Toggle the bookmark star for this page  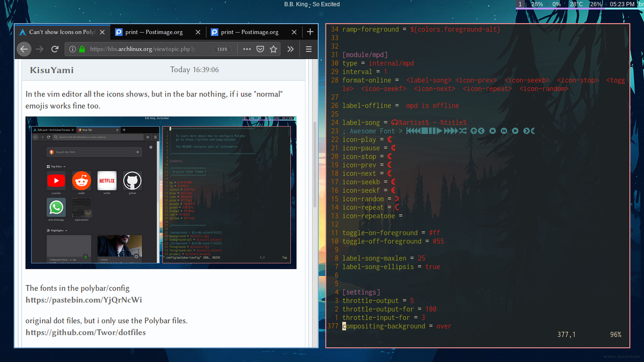(273, 49)
